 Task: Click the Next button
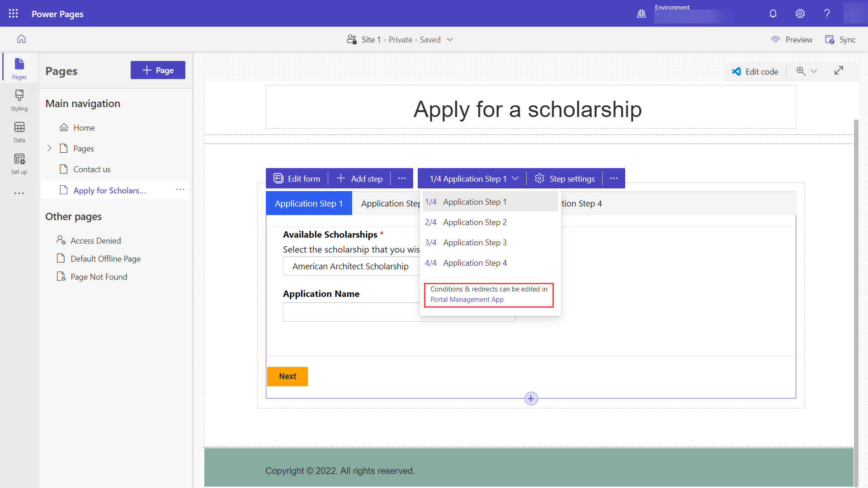[x=288, y=376]
